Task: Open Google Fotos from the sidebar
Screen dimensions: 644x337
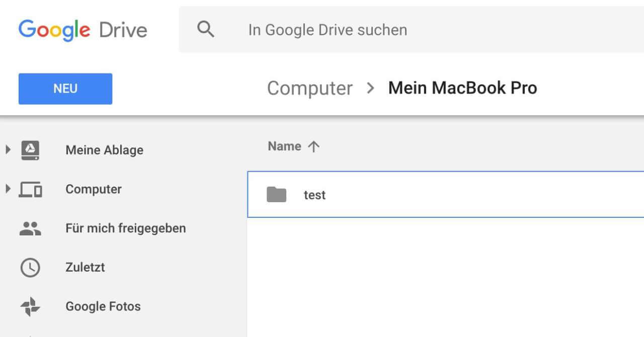Action: [x=103, y=306]
